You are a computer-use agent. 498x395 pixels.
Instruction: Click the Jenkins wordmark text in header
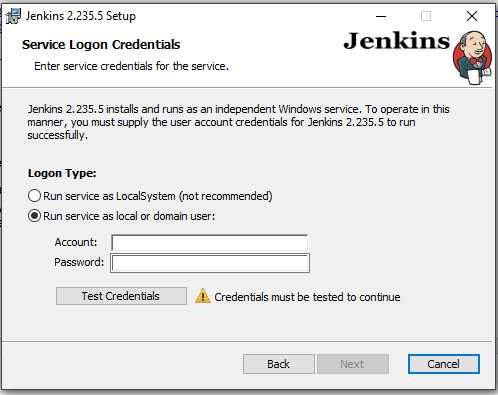pyautogui.click(x=397, y=41)
